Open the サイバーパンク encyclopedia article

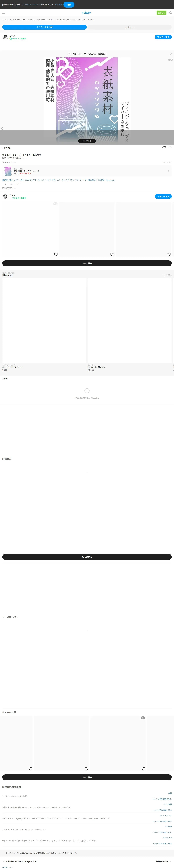(x=166, y=815)
